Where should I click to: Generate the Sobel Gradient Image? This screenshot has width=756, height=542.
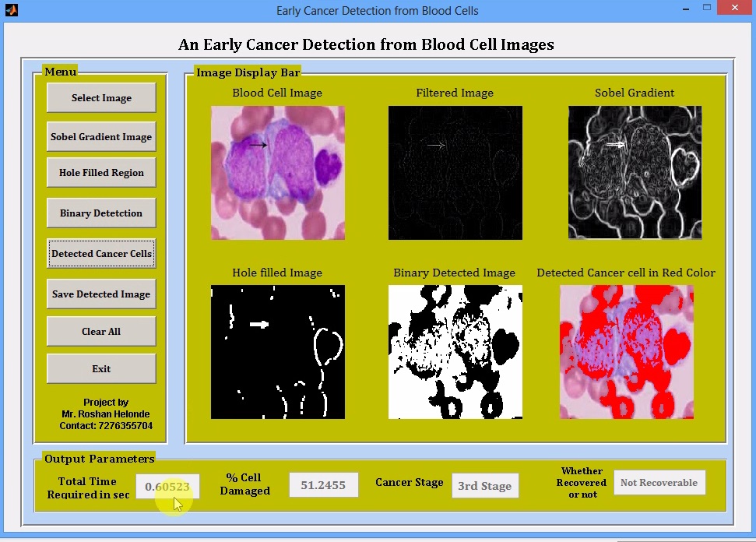pos(100,136)
